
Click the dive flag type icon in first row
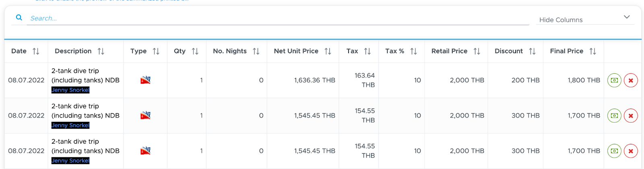click(x=145, y=80)
